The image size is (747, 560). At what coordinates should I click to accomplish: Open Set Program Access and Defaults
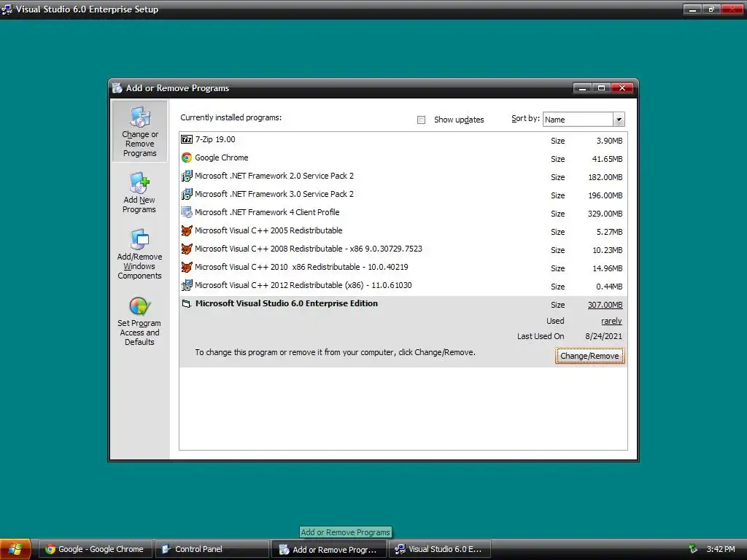point(139,321)
